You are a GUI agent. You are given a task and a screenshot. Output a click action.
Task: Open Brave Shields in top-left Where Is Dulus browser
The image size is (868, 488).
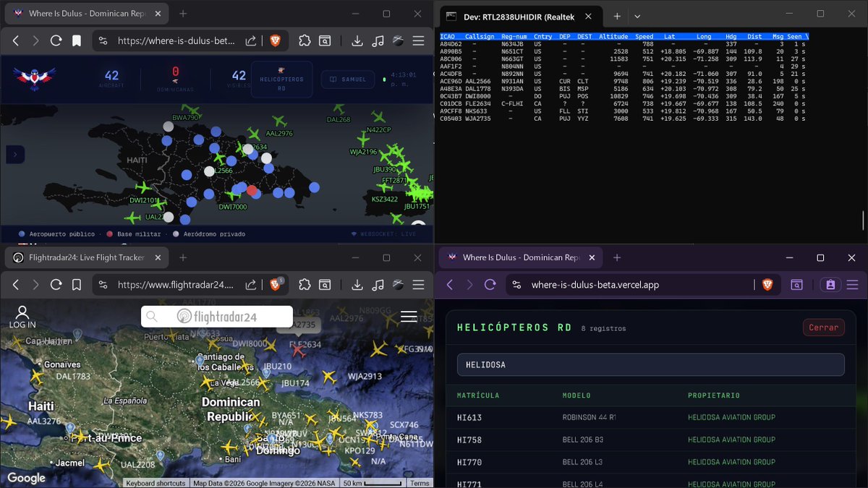click(275, 41)
